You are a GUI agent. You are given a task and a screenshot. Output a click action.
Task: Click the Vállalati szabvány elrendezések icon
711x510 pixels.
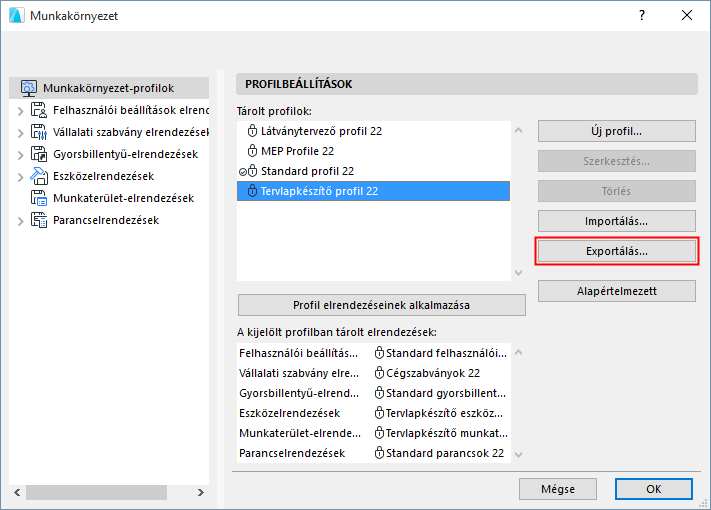pyautogui.click(x=39, y=132)
